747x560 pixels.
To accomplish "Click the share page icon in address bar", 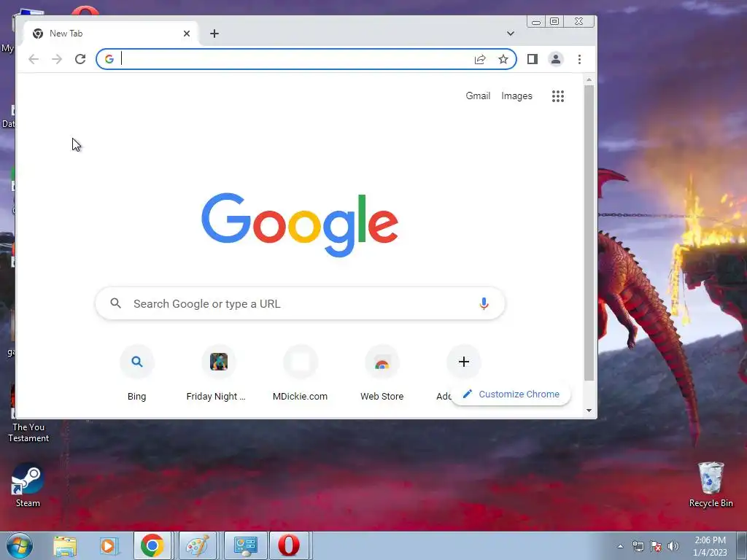I will pyautogui.click(x=480, y=59).
